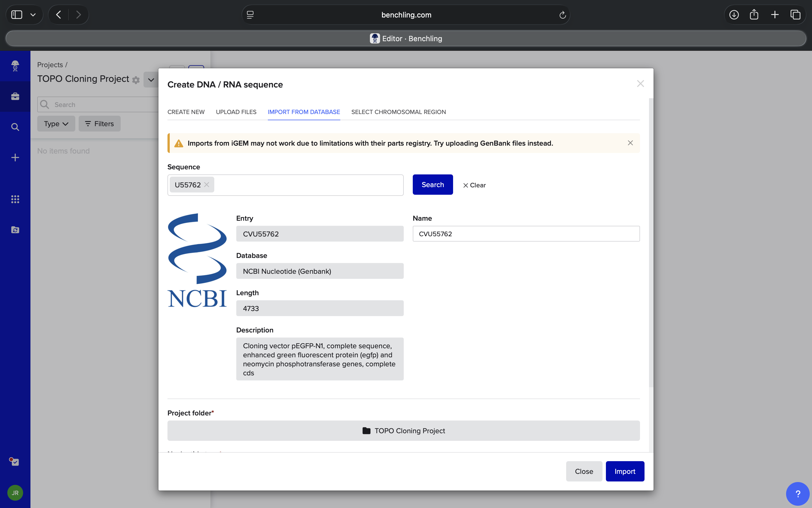Click the Database field NCBI Nucleotide (Genbank)
The width and height of the screenshot is (812, 508).
[x=320, y=271]
